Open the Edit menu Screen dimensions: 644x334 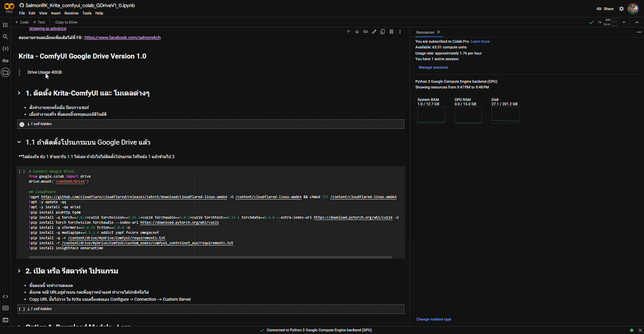tap(32, 13)
